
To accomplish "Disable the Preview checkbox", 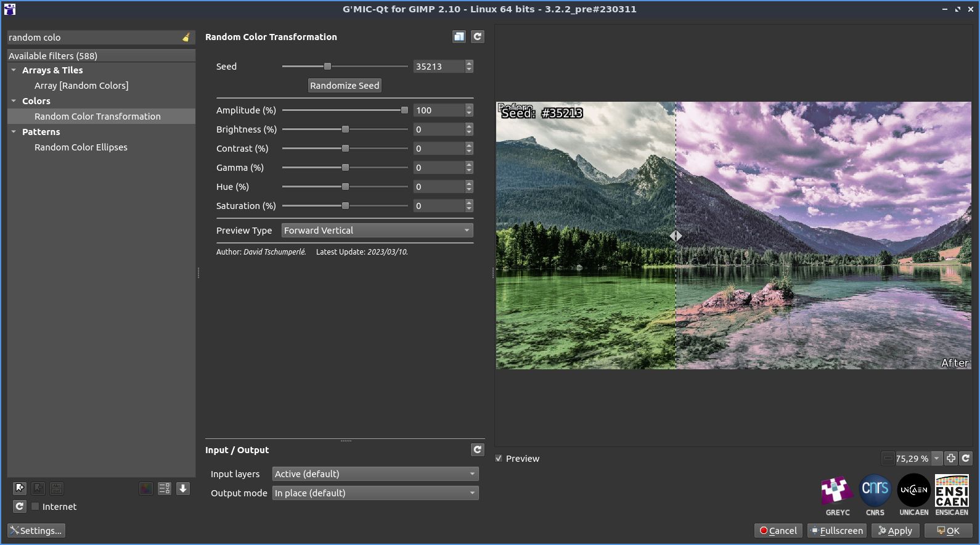I will pyautogui.click(x=499, y=459).
